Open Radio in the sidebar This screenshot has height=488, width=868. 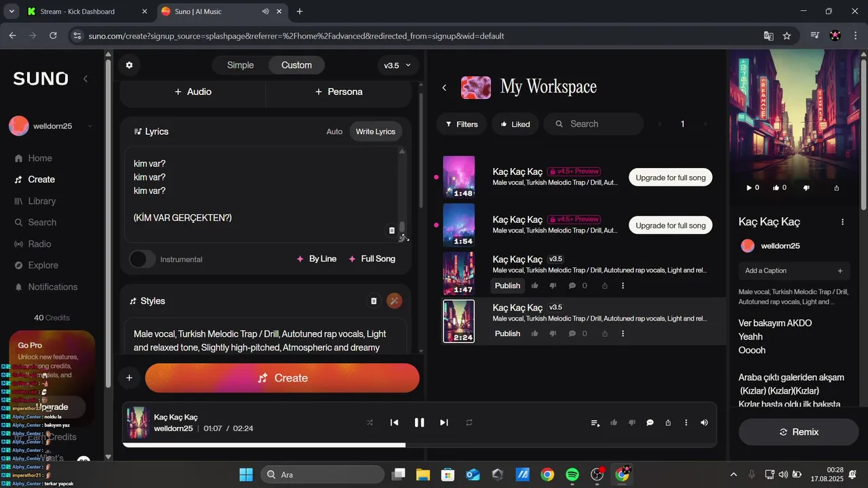[x=33, y=244]
